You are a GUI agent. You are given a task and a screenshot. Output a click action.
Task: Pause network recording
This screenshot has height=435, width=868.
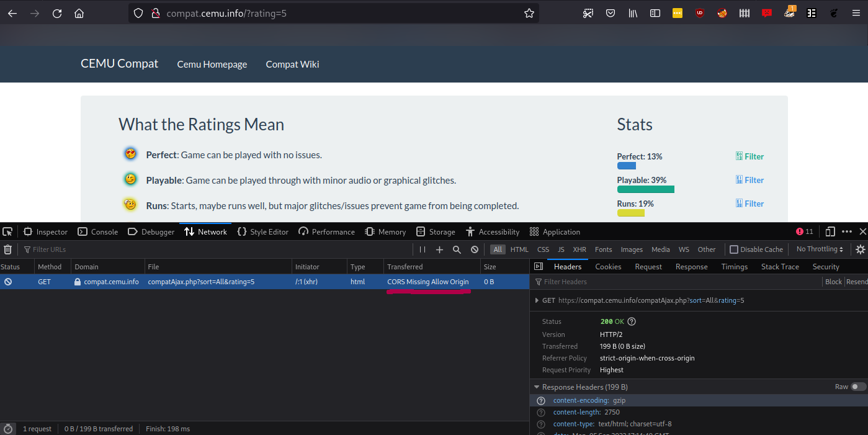(x=423, y=249)
